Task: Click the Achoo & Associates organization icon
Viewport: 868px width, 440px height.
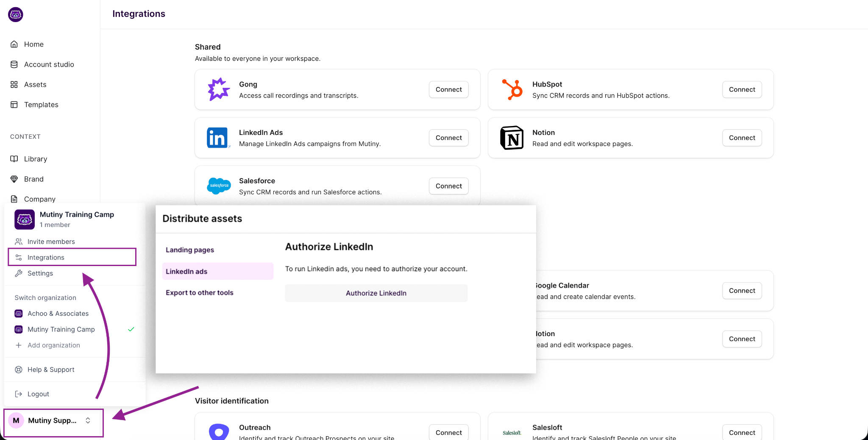Action: point(19,314)
